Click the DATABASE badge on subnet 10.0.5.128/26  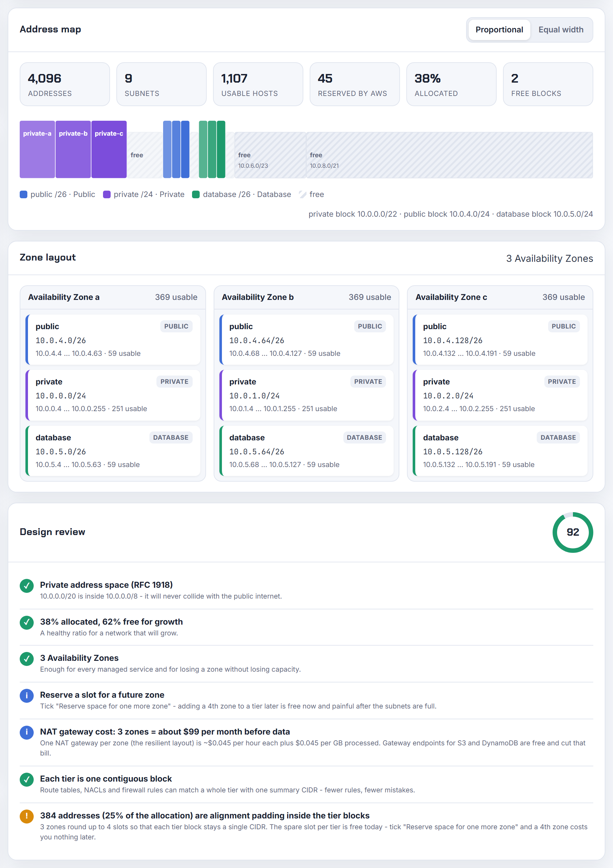[558, 437]
